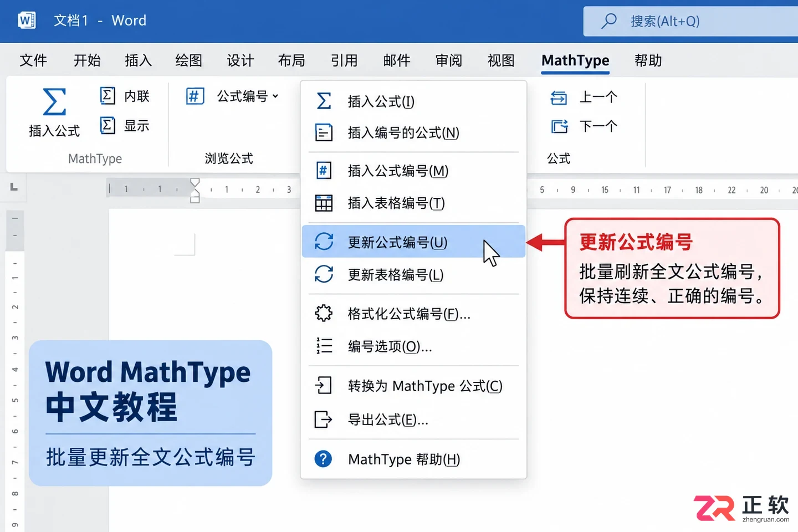The height and width of the screenshot is (532, 798).
Task: Open 编号选项(O)... from the menu
Action: [x=413, y=346]
